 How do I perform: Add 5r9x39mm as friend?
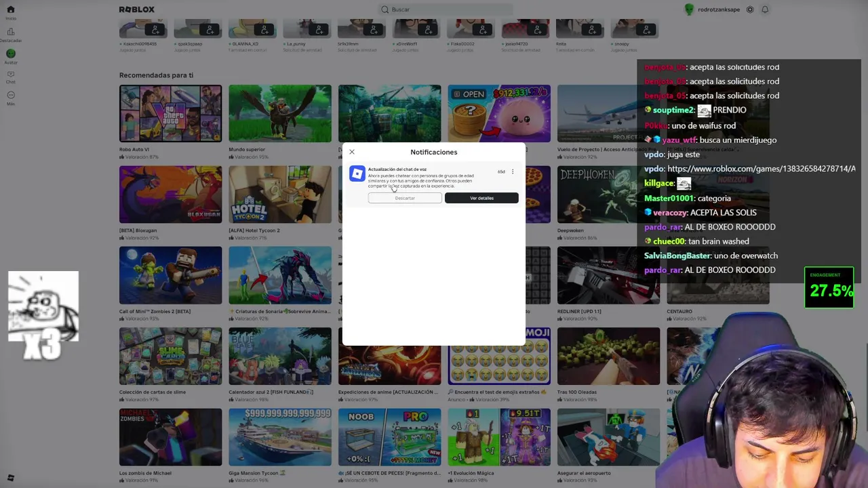pyautogui.click(x=374, y=30)
